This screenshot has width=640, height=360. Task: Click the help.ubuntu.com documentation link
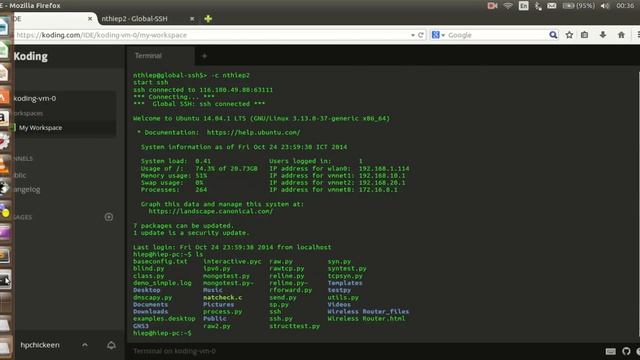click(x=253, y=133)
